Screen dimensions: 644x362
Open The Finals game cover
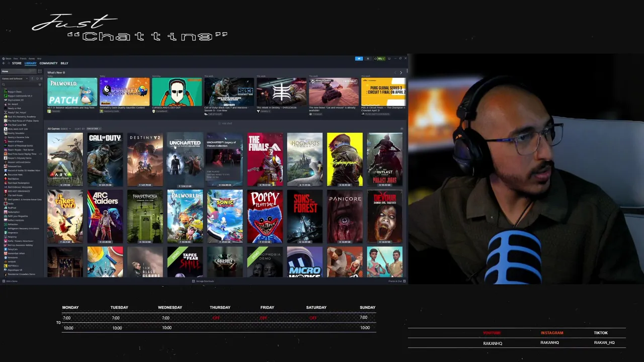[265, 159]
